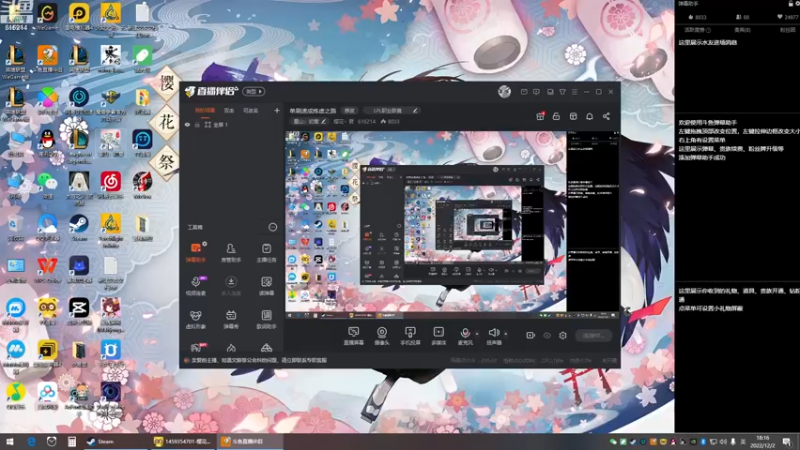Viewport: 800px width, 450px height.
Task: Toggle visibility eye of fullscreen 1 source
Action: click(x=187, y=124)
